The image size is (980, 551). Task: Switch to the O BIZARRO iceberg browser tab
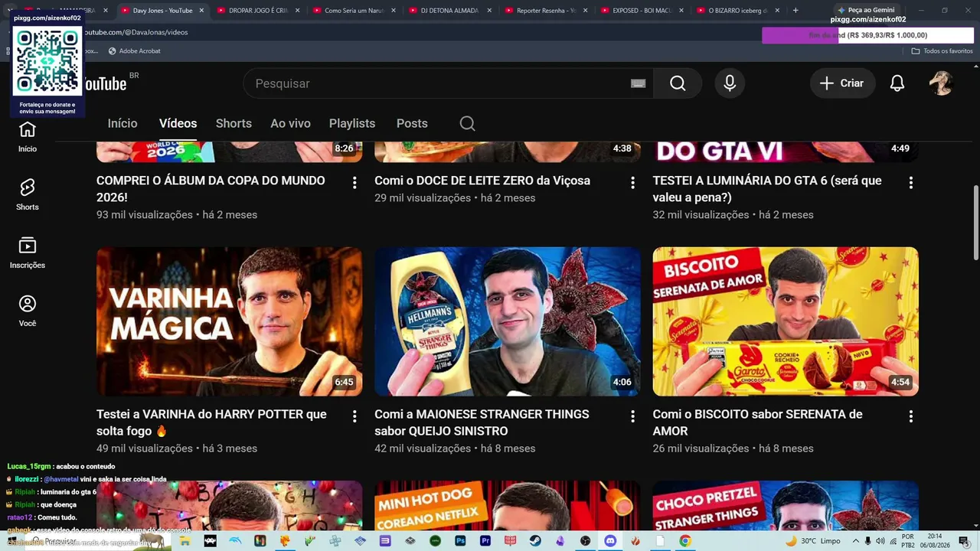tap(737, 11)
